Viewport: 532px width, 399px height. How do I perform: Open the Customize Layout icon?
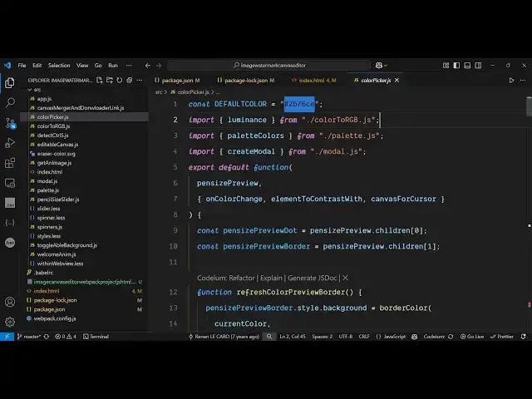tap(446, 65)
